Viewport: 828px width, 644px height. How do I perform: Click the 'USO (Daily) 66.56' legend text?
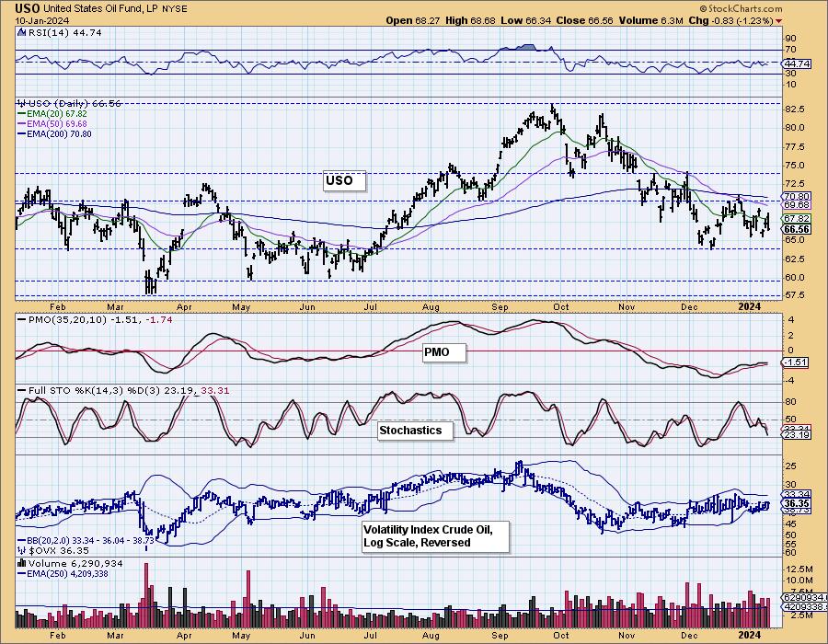(x=75, y=103)
